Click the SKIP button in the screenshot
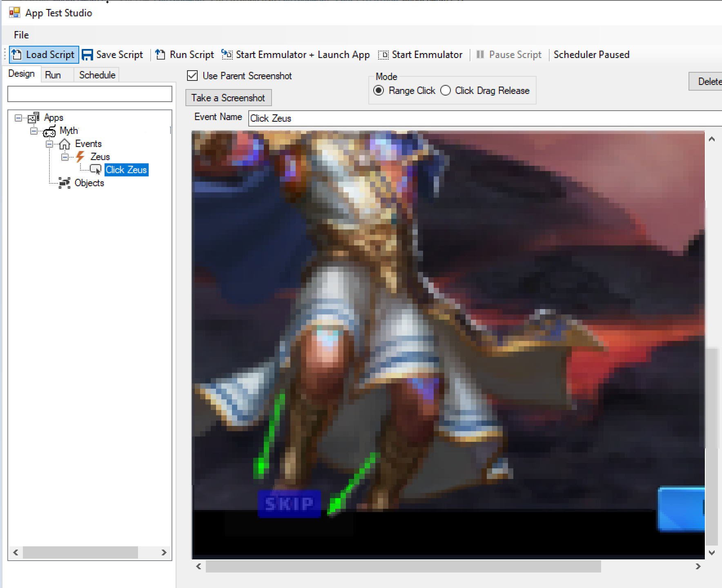 289,503
